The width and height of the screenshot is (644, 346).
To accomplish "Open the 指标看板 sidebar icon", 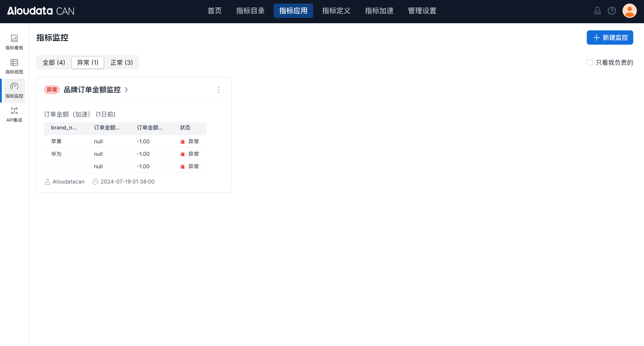I will (14, 42).
